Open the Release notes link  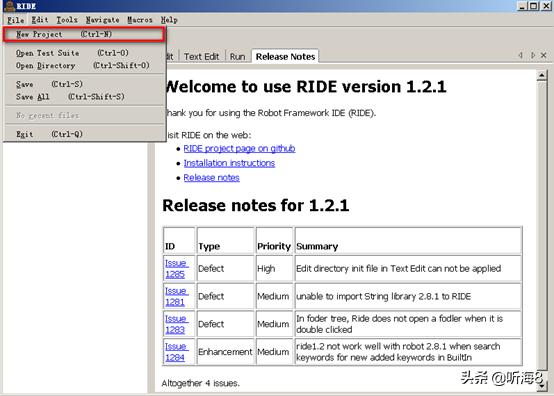click(x=212, y=178)
